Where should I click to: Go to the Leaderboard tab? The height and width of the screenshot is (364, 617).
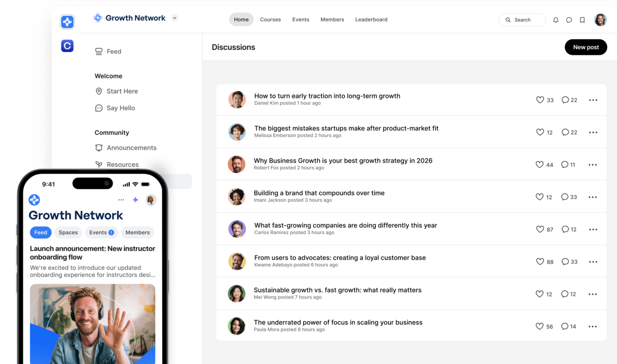click(371, 20)
